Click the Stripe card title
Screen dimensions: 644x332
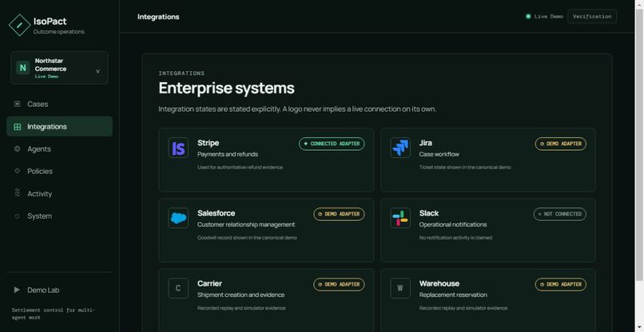coord(208,143)
